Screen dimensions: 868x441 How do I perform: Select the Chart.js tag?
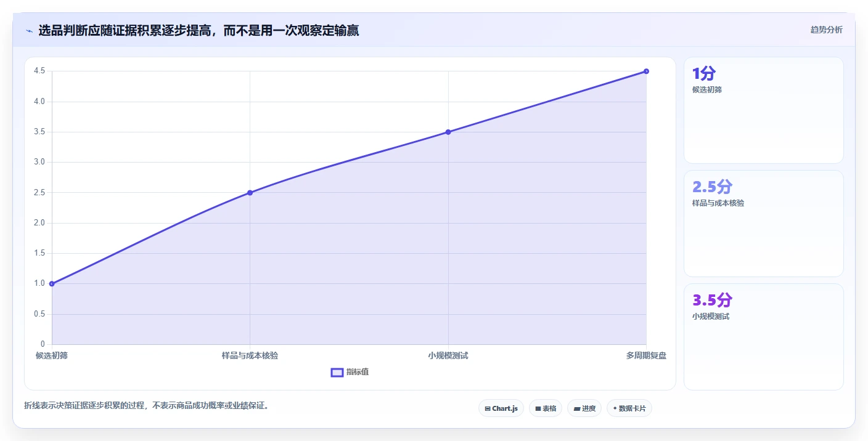501,408
